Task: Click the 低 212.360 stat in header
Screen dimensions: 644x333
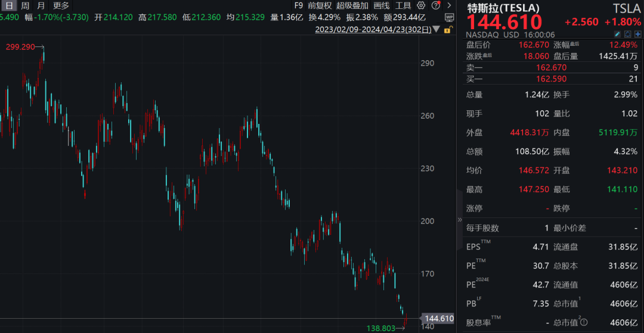Action: coord(202,17)
